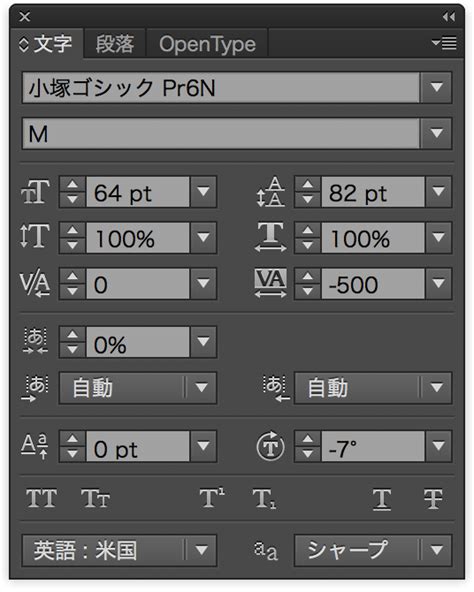Switch to the OpenType tab

pyautogui.click(x=207, y=44)
